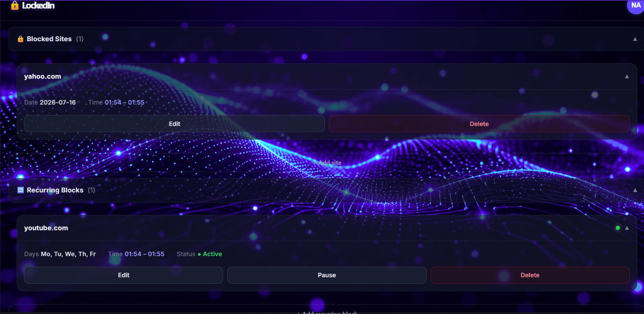Click the Blocked Sites count (1)
Screen dimensions: 644x314
pyautogui.click(x=80, y=39)
